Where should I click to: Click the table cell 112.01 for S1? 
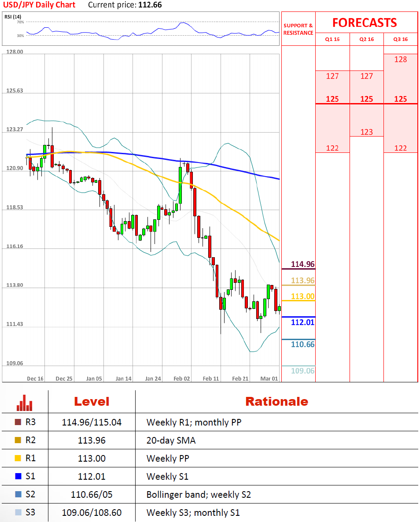pos(92,476)
